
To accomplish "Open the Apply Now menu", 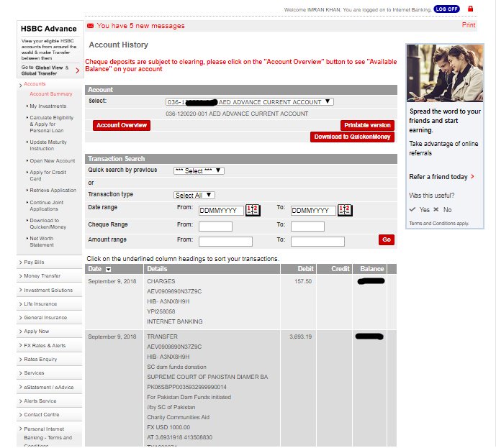I will pos(37,331).
